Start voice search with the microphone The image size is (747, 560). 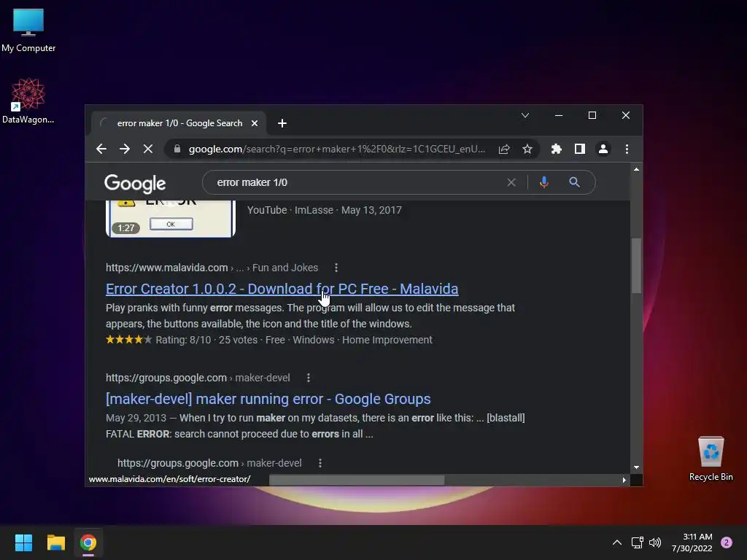(x=544, y=182)
